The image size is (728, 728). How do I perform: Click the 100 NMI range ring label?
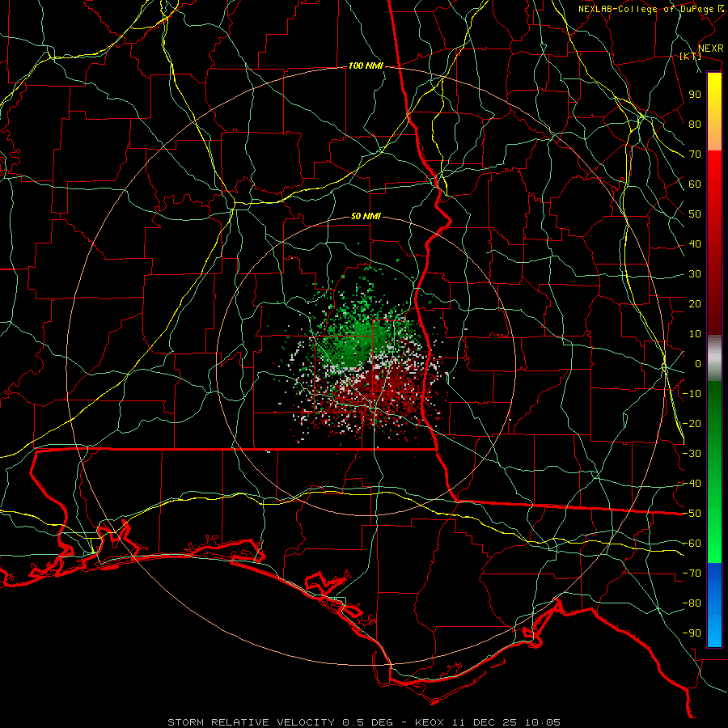(366, 66)
